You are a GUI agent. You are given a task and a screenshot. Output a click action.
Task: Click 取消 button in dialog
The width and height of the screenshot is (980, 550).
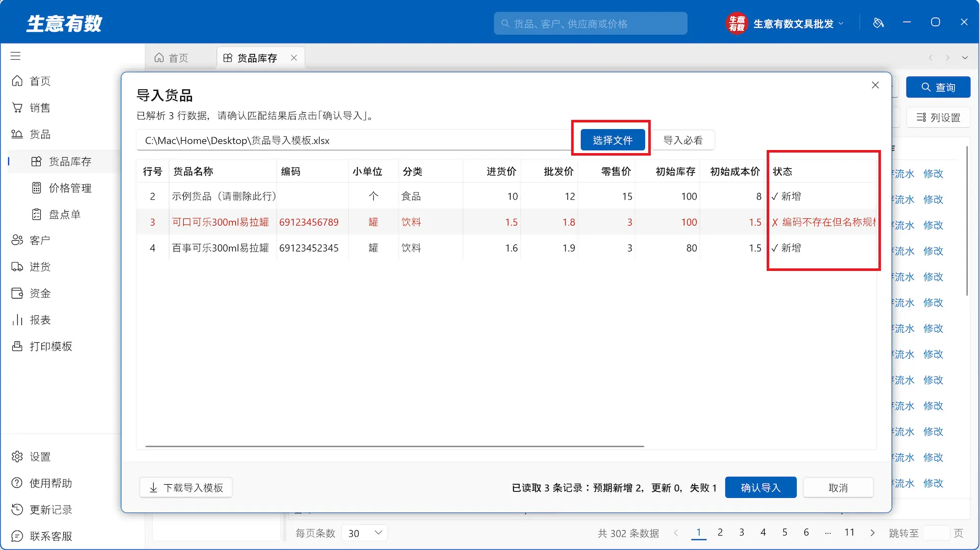[x=838, y=488]
